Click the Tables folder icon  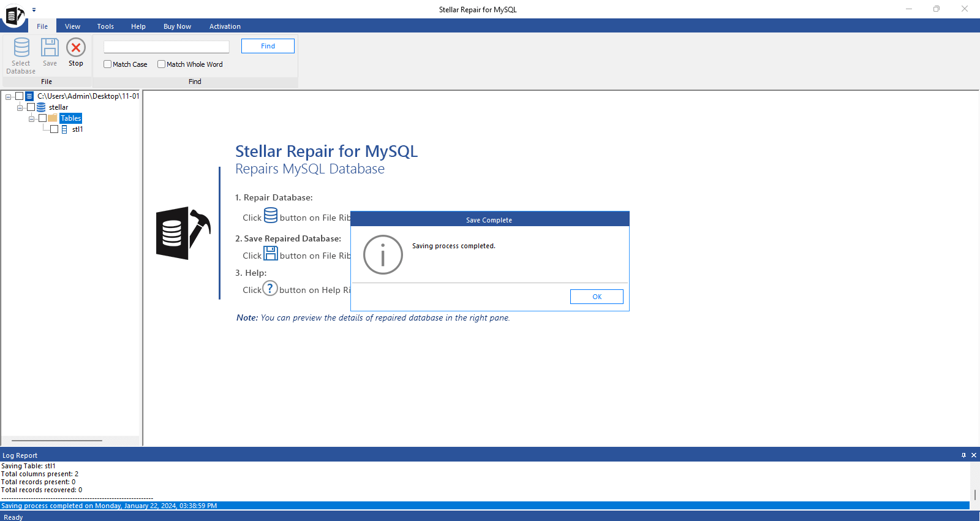coord(53,118)
